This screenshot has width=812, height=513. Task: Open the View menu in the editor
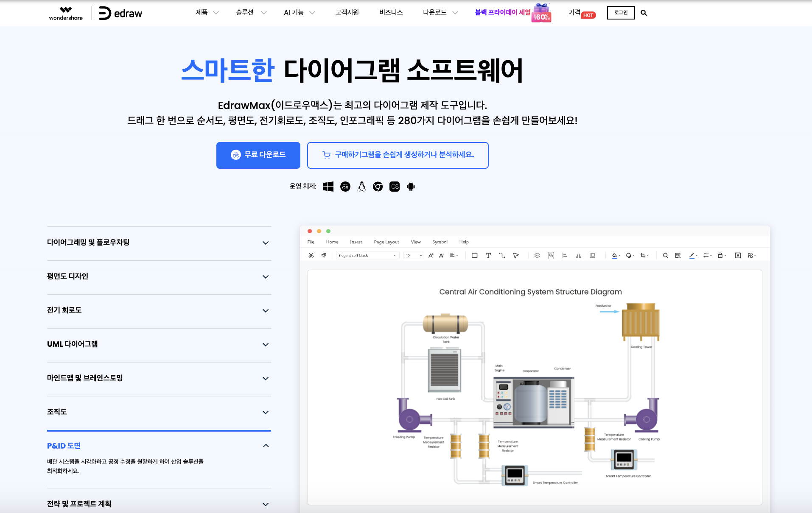pos(416,242)
